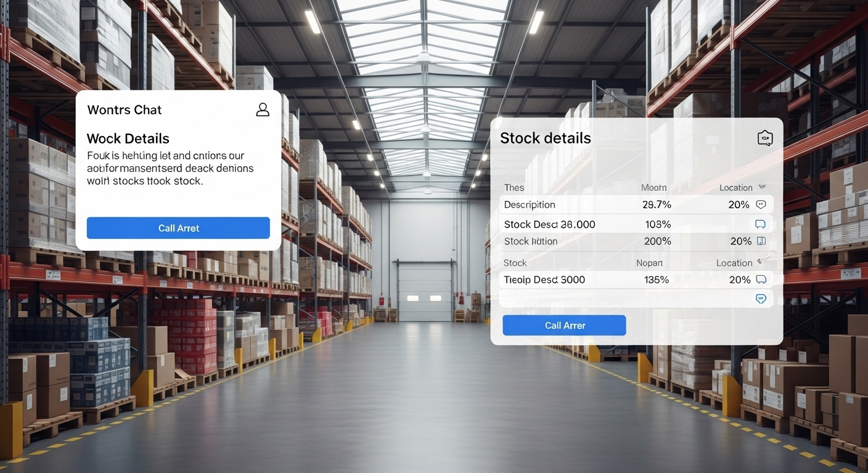Image resolution: width=868 pixels, height=473 pixels.
Task: Click the Thes column header
Action: (514, 188)
